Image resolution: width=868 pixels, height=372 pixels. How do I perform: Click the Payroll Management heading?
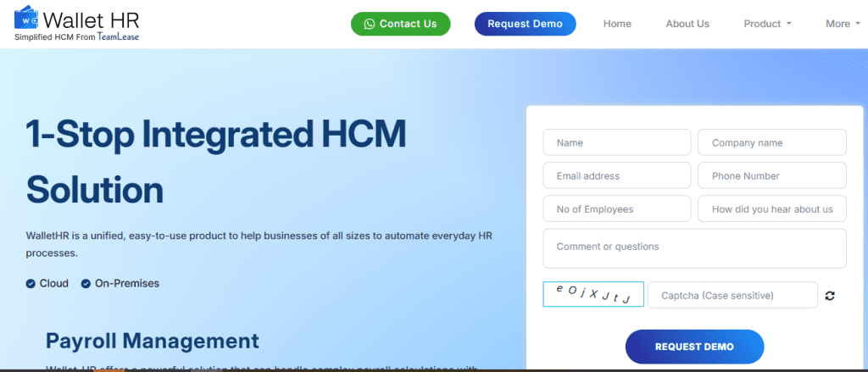pos(153,341)
